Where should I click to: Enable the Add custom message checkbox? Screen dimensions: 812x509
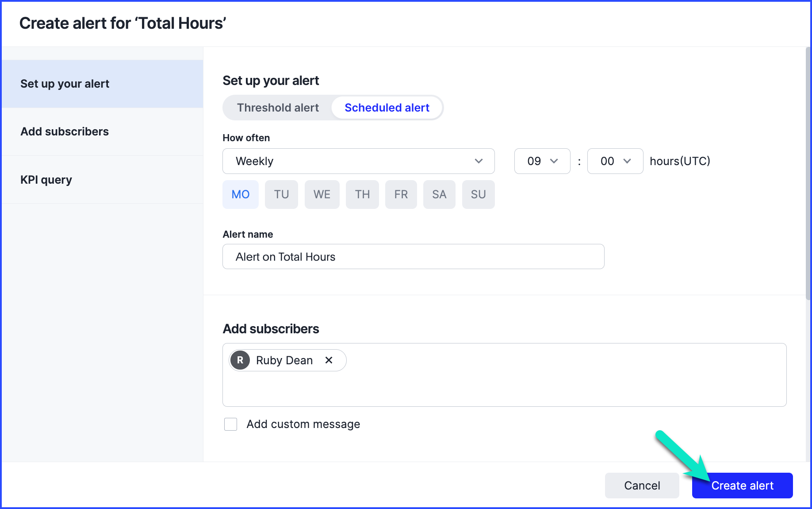pyautogui.click(x=230, y=424)
